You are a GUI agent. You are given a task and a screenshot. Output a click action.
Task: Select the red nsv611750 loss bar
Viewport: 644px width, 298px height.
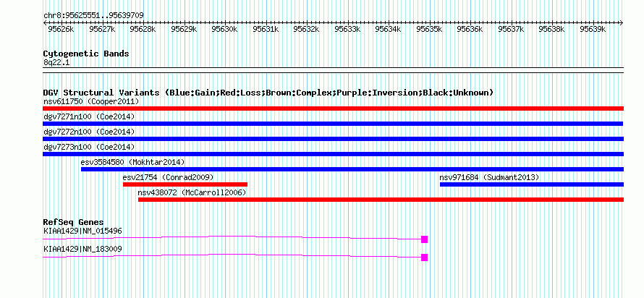[x=333, y=108]
